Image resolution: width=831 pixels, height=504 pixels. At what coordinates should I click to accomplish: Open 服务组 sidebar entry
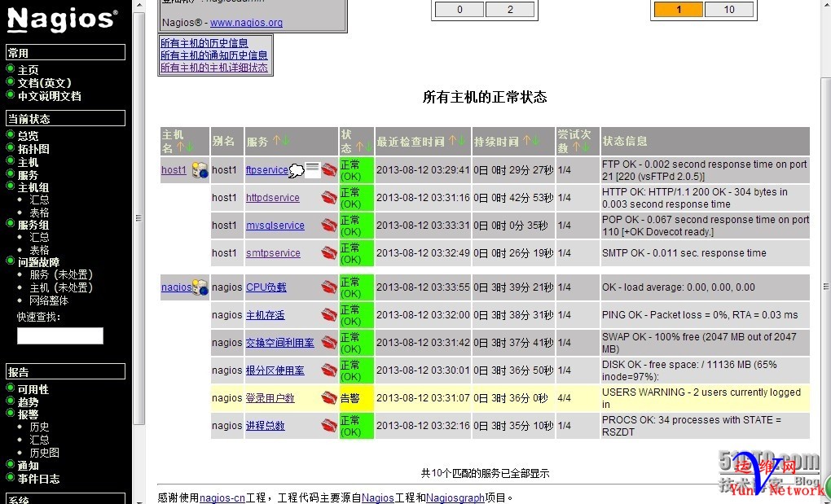tap(33, 225)
